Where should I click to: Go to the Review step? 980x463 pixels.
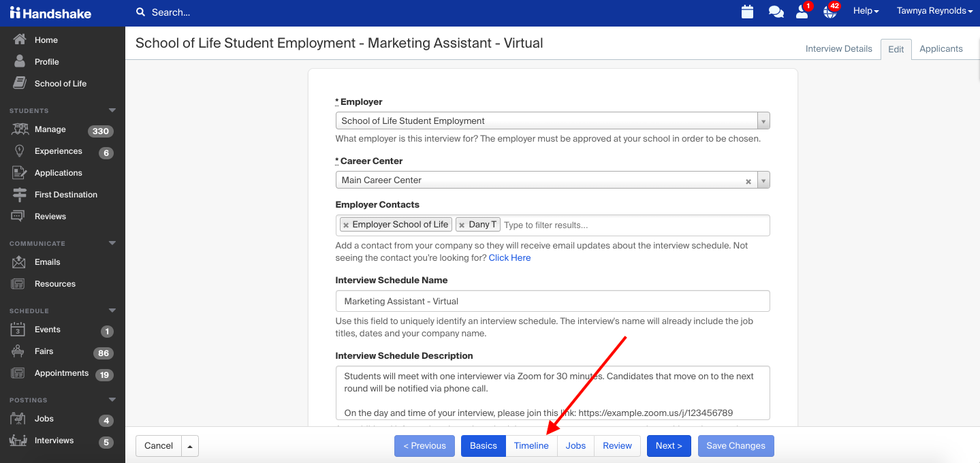(617, 446)
